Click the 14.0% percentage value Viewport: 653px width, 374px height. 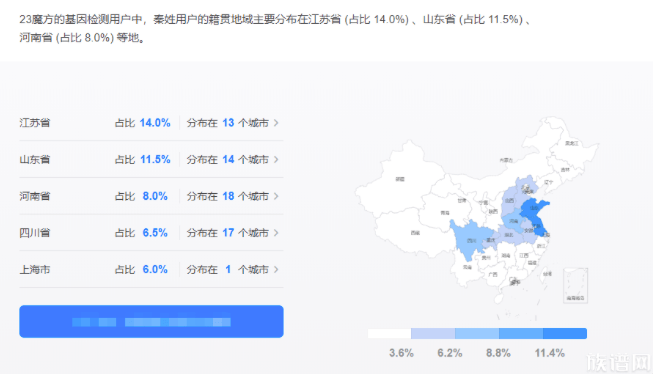[x=155, y=123]
